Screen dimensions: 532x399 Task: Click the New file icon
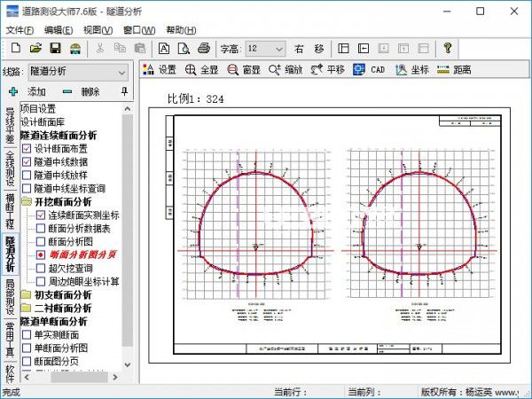[x=16, y=48]
